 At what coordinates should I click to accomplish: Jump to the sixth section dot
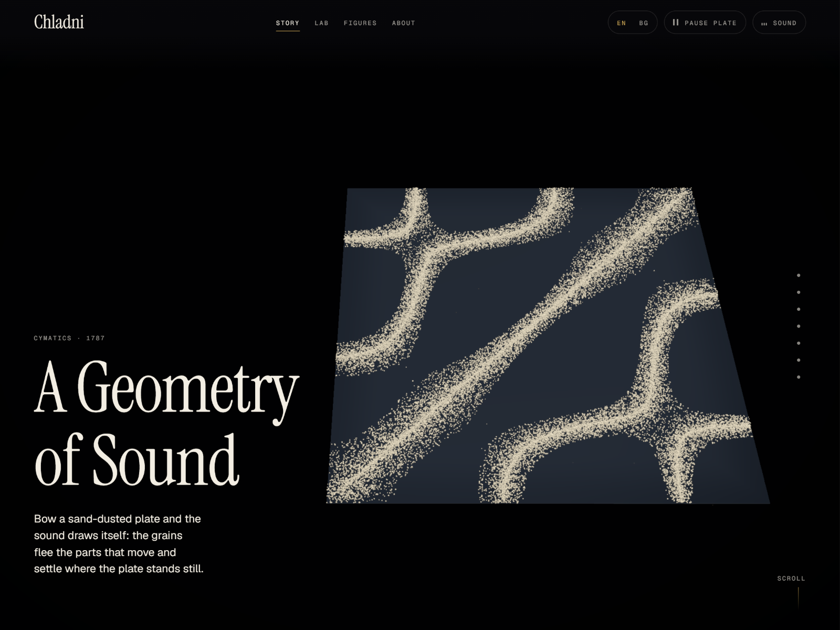[x=799, y=360]
